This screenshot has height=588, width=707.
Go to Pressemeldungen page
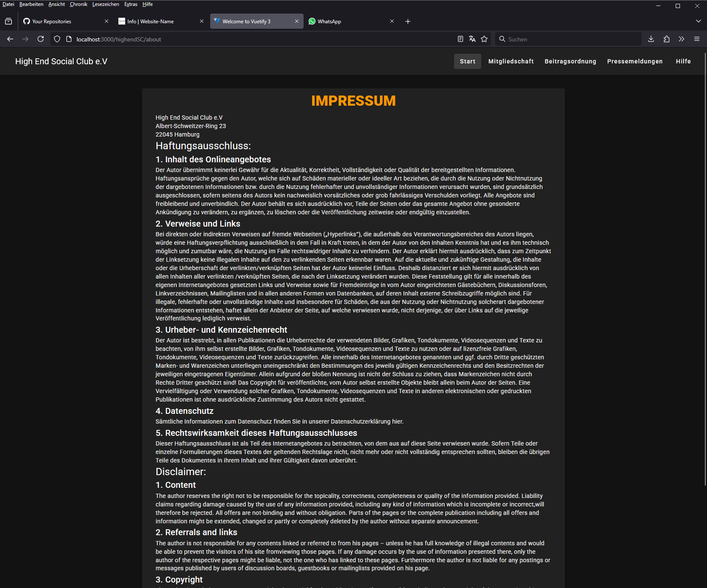[635, 61]
